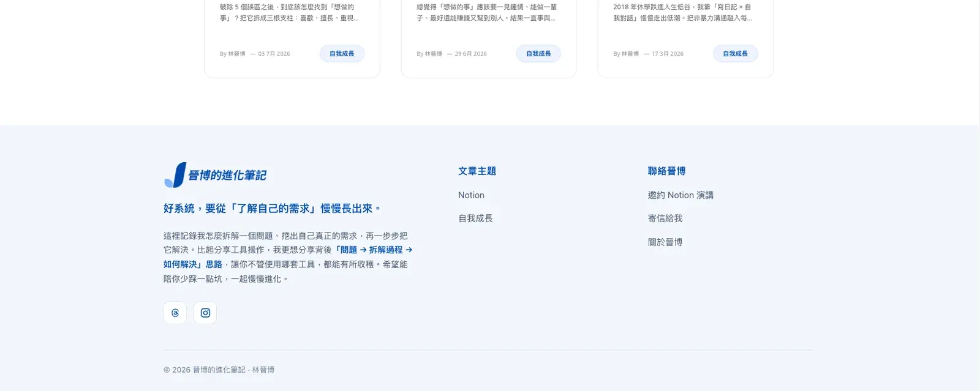Click excerpt starting 2018 年休學跌進人生低谷

click(683, 12)
